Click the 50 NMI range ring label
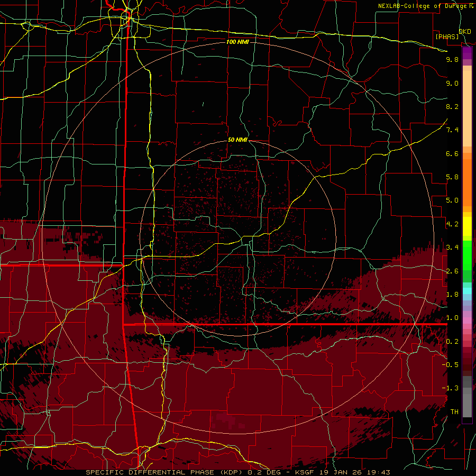The image size is (476, 476). coord(237,140)
